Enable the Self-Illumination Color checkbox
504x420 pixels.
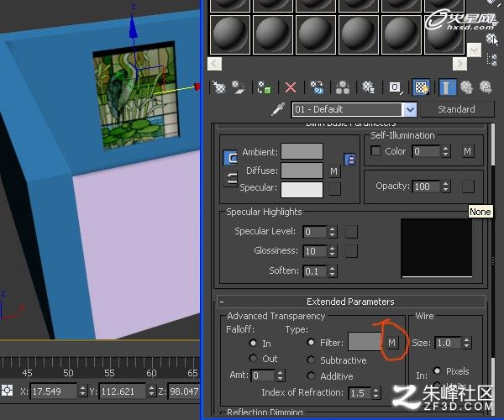click(375, 150)
